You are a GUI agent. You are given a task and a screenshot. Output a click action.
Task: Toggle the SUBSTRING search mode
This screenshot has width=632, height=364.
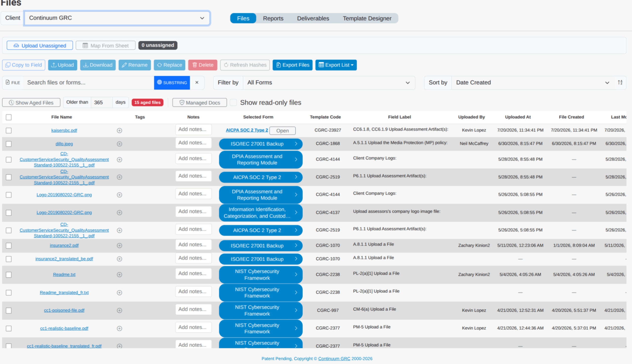pos(172,82)
